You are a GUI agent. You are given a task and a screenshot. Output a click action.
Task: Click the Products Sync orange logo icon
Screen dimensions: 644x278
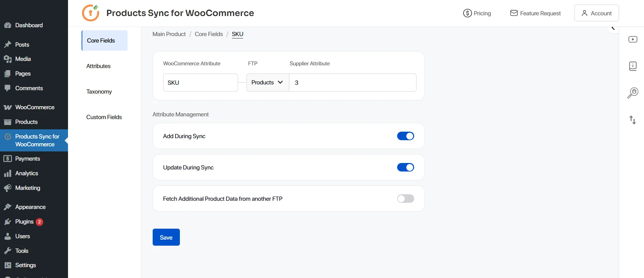[x=91, y=13]
